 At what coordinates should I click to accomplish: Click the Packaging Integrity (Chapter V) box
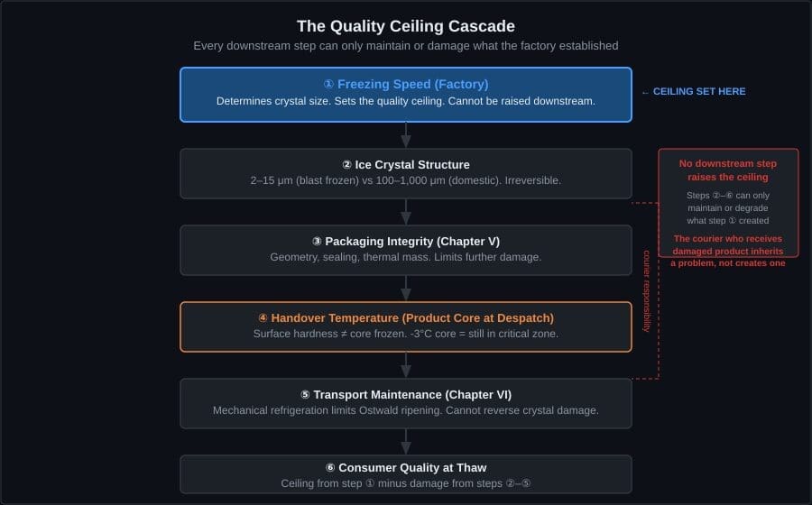click(405, 250)
